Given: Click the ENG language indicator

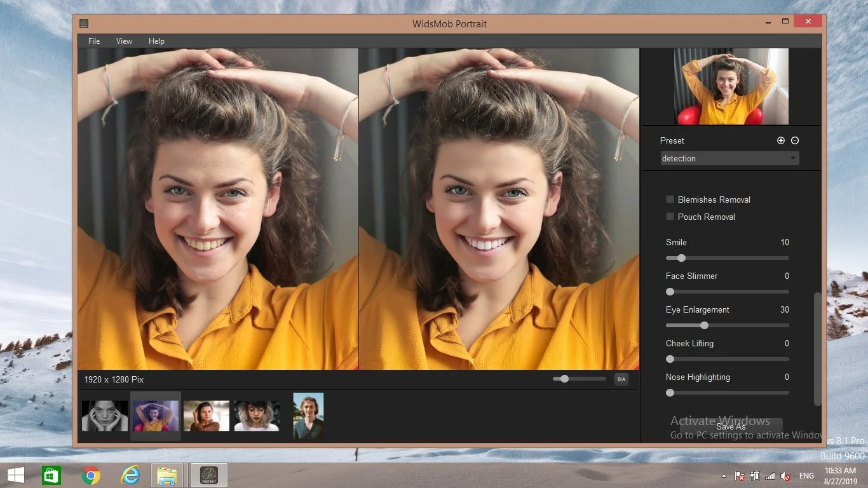Looking at the screenshot, I should (806, 475).
